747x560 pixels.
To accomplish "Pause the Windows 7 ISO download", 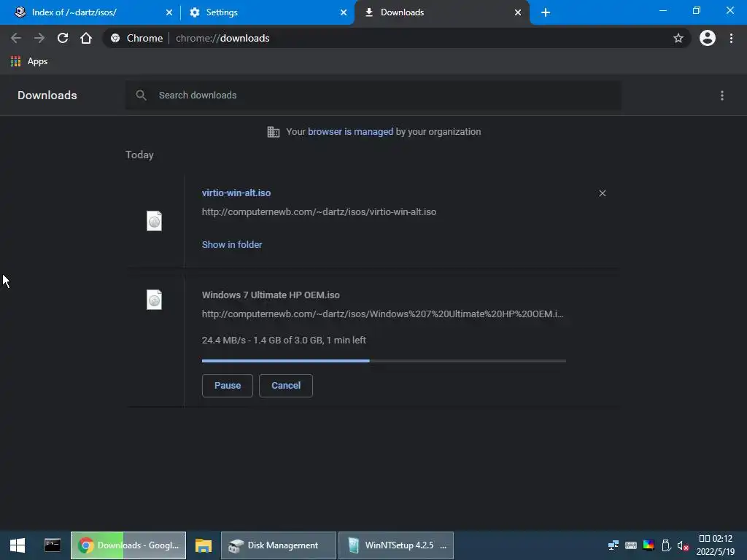I will pyautogui.click(x=228, y=386).
